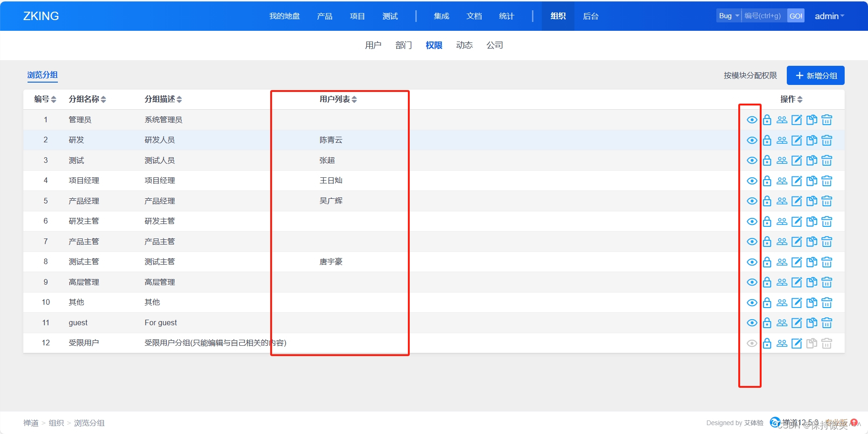The width and height of the screenshot is (868, 434).
Task: Delete the 产品经理 group via trash icon
Action: point(826,201)
